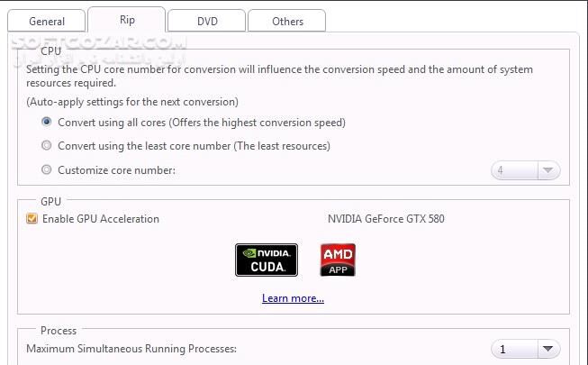This screenshot has width=588, height=365.
Task: Toggle Enable GPU Acceleration checkbox
Action: tap(32, 219)
